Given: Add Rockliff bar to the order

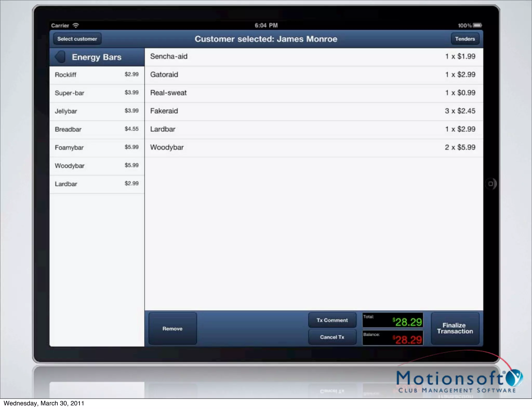Looking at the screenshot, I should coord(97,75).
